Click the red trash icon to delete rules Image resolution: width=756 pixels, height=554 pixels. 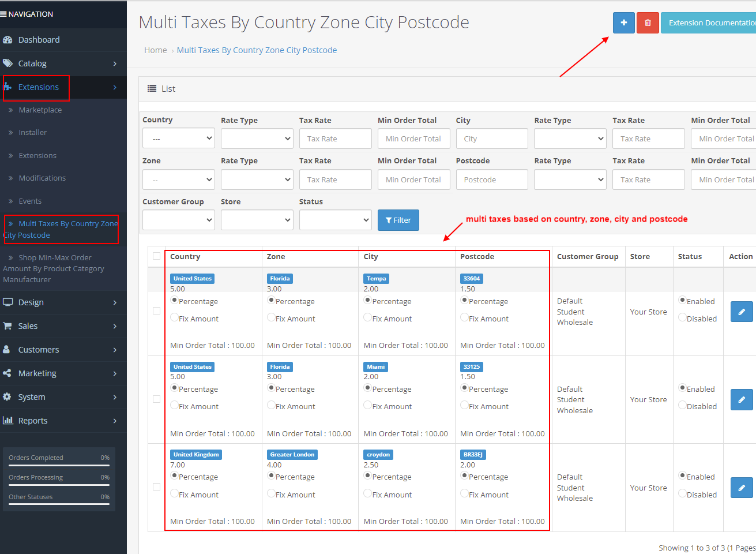coord(648,23)
